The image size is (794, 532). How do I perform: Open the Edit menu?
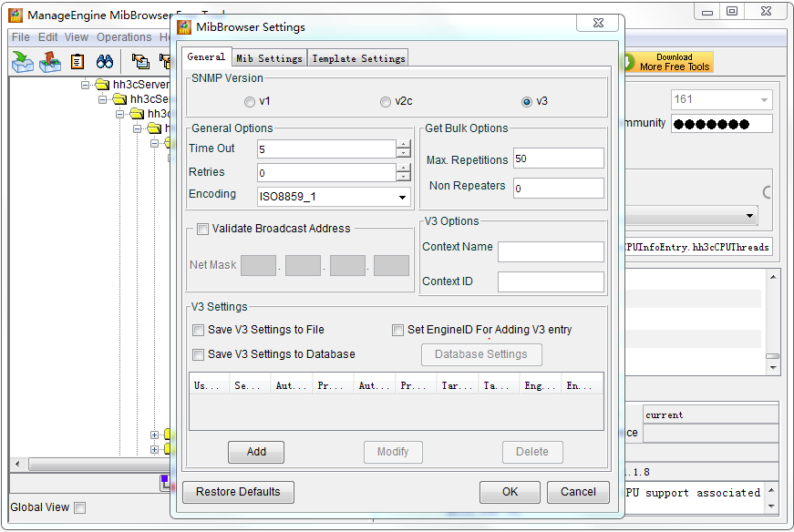click(x=48, y=37)
